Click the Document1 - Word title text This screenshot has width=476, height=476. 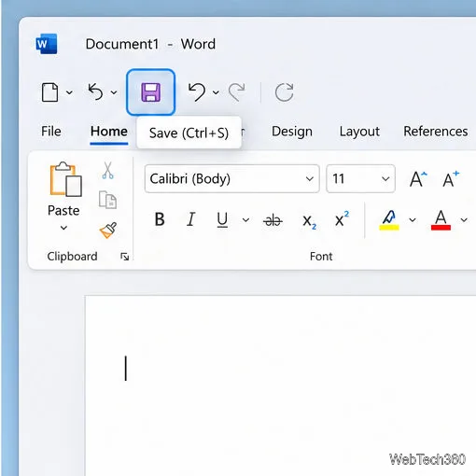(150, 44)
